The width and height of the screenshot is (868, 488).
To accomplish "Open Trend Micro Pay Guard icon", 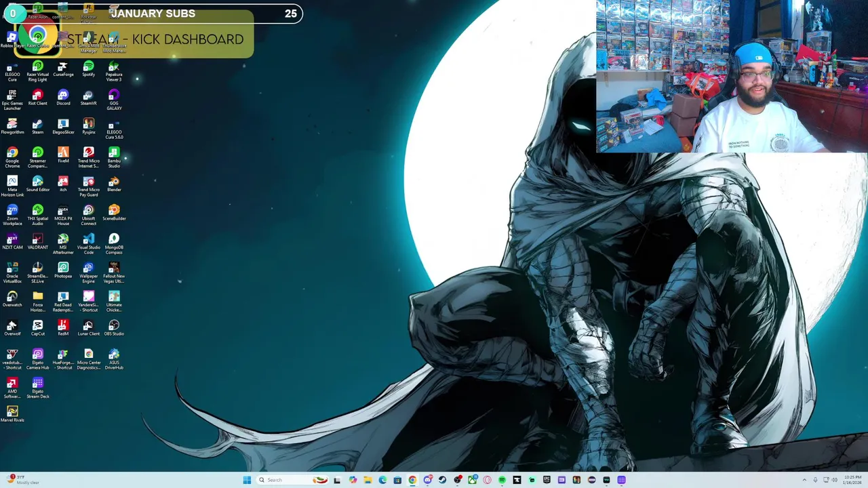I will click(x=88, y=186).
